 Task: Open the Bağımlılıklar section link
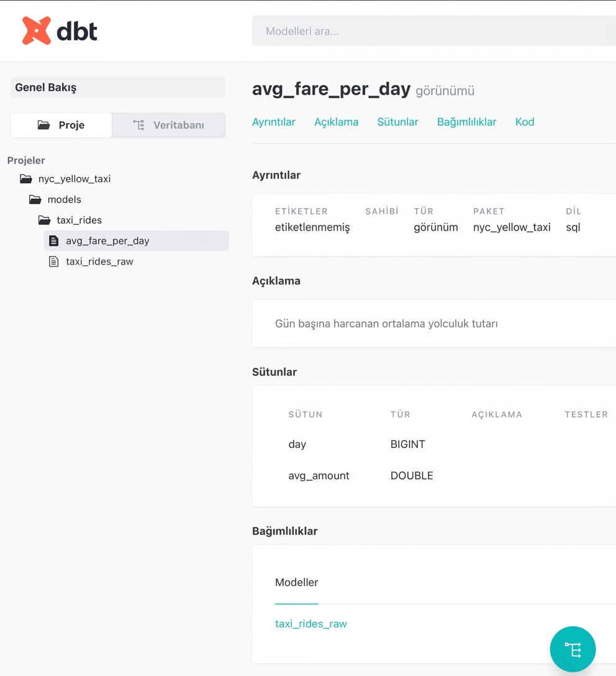(x=466, y=122)
